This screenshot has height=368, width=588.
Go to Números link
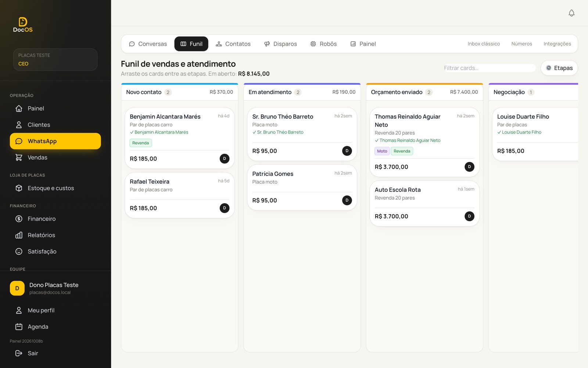(x=521, y=44)
